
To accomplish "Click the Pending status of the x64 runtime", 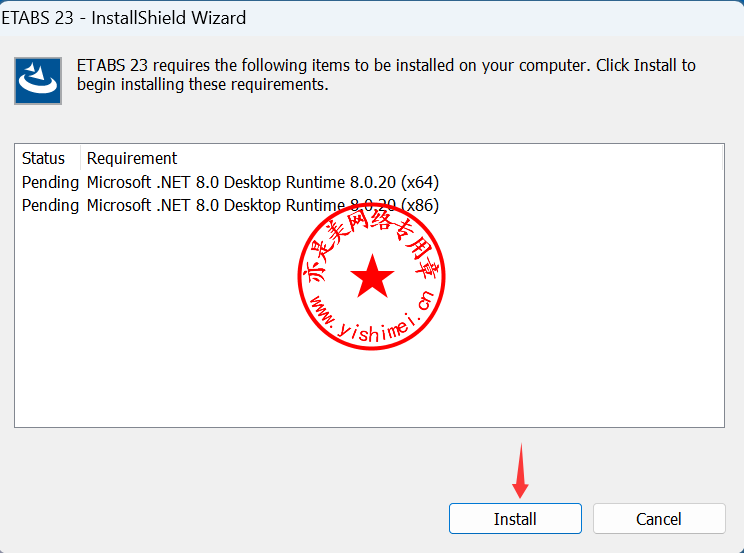I will pyautogui.click(x=50, y=182).
